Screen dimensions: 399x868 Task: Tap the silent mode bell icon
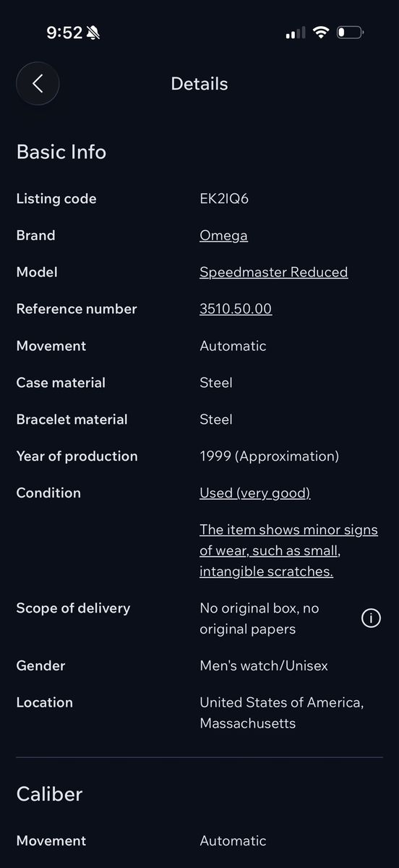coord(94,33)
